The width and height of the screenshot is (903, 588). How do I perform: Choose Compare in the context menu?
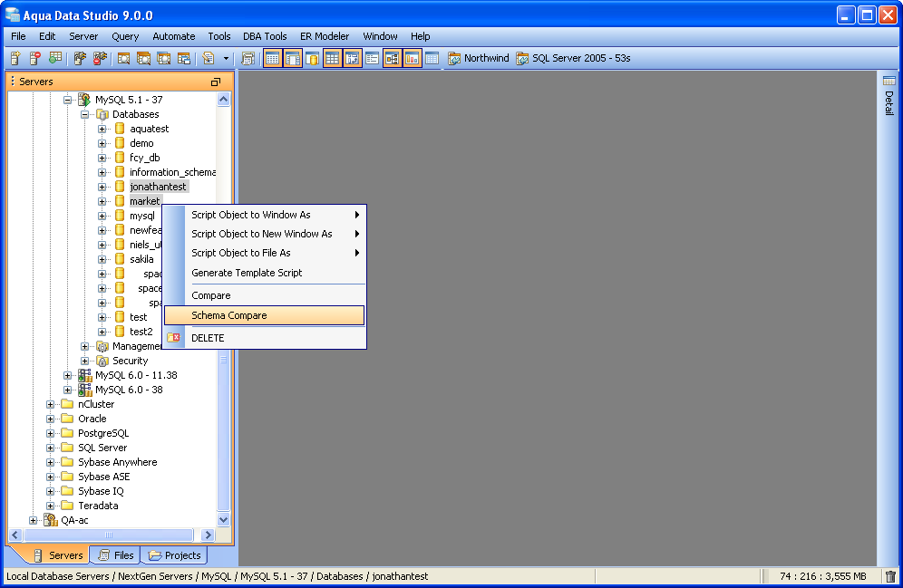pyautogui.click(x=265, y=295)
